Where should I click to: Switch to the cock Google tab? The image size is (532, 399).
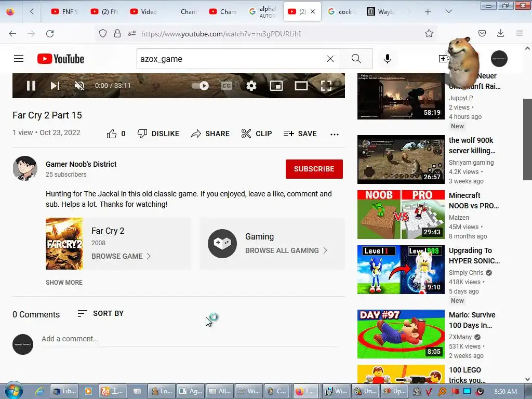pos(342,11)
